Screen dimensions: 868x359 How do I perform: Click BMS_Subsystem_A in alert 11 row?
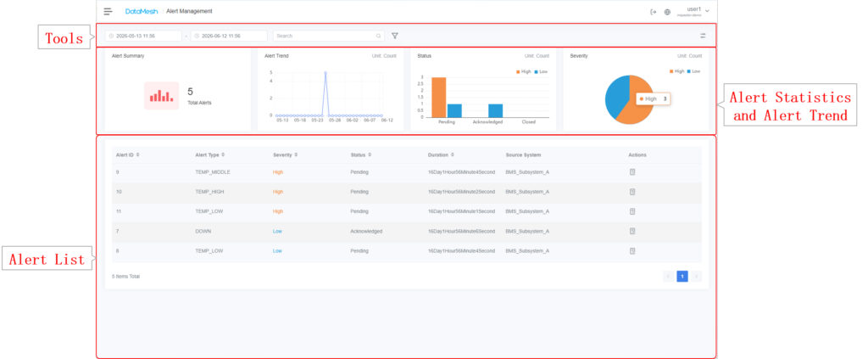point(527,211)
